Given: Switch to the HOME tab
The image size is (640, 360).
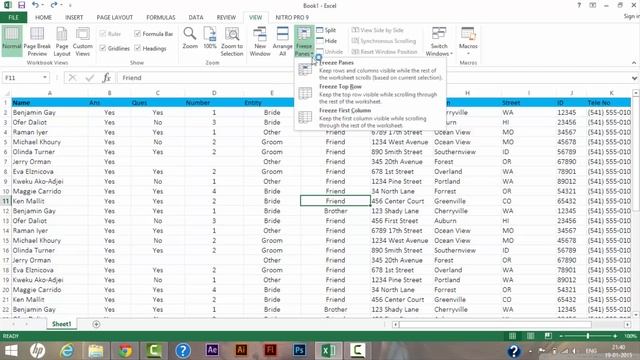Looking at the screenshot, I should (x=43, y=17).
